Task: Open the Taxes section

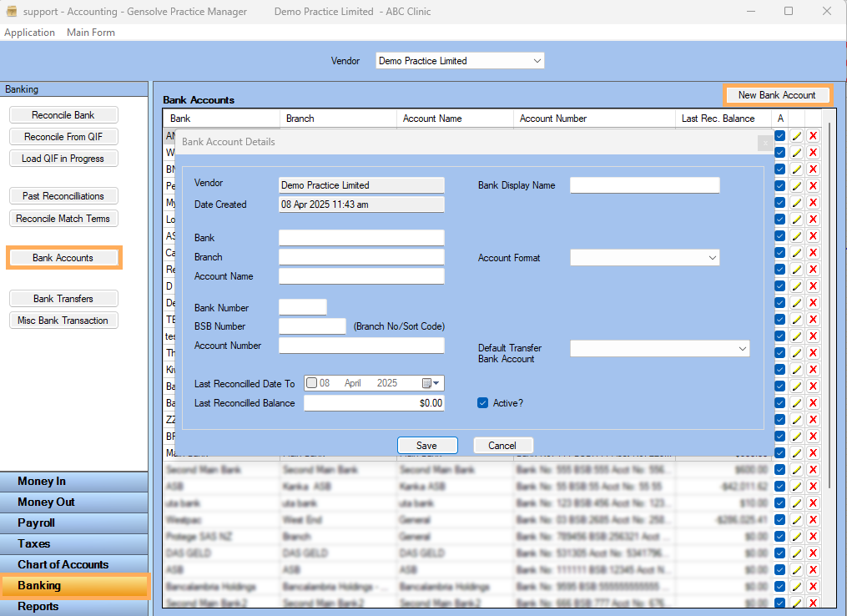Action: (x=74, y=543)
